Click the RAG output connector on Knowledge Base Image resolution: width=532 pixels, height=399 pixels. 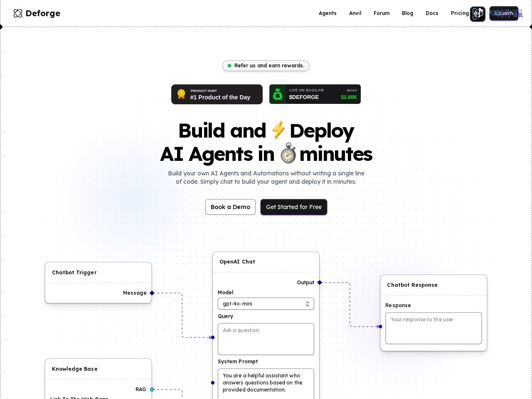pyautogui.click(x=152, y=389)
